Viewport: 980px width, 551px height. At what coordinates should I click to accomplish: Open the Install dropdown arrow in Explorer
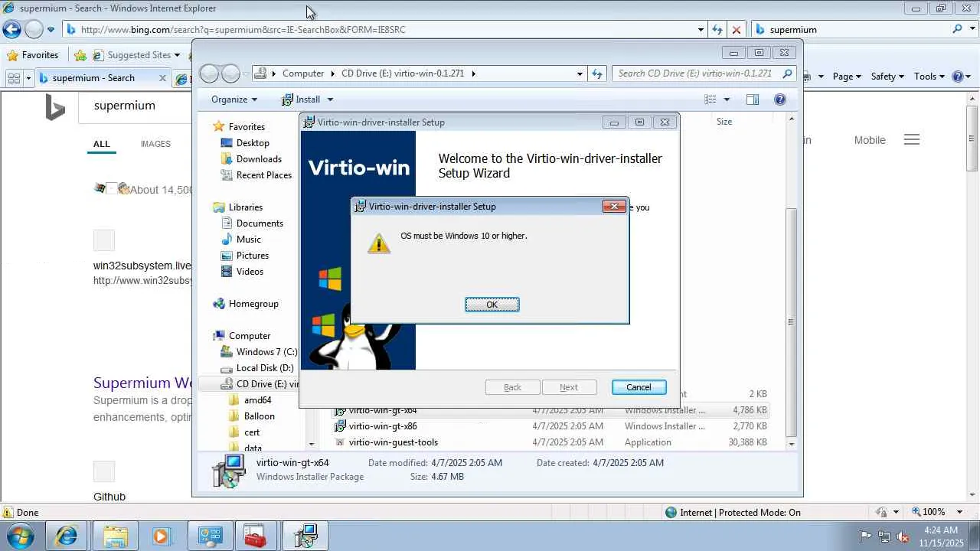(x=330, y=99)
